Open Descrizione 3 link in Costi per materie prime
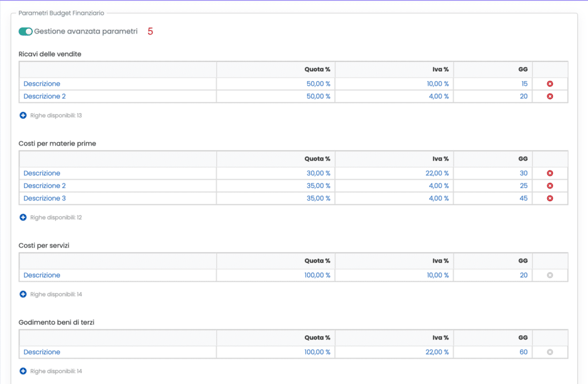Image resolution: width=588 pixels, height=384 pixels. click(x=44, y=198)
